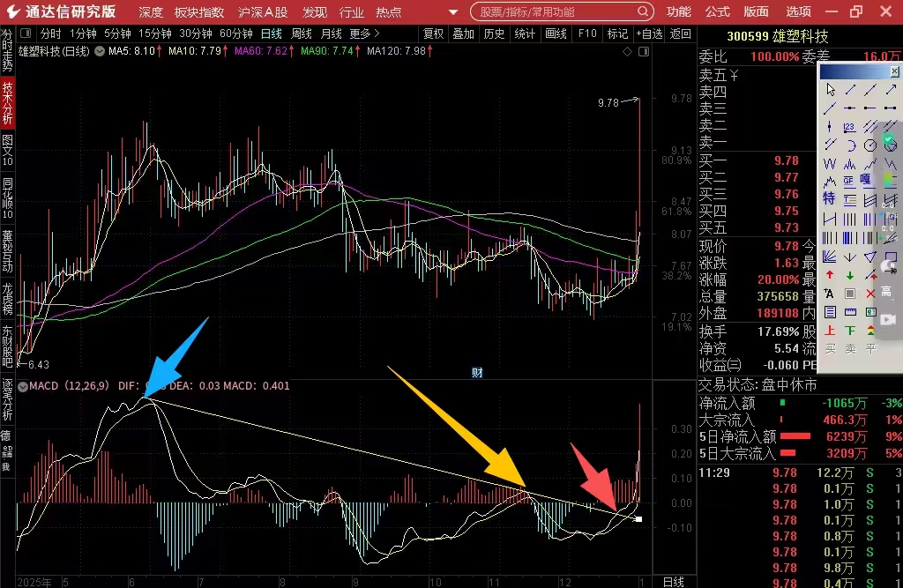Click the 复权 button

pos(433,34)
